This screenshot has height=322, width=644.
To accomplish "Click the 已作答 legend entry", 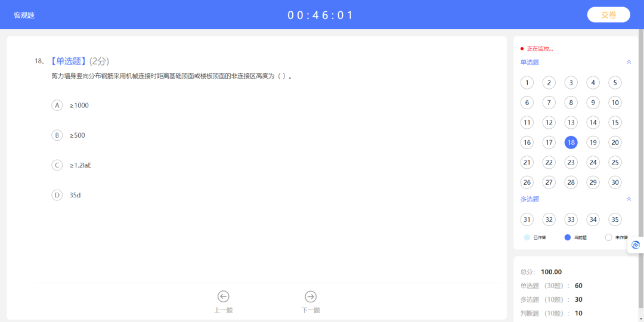I will coord(535,237).
